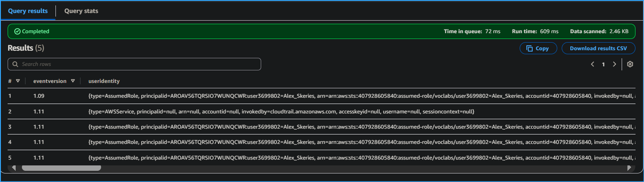
Task: Switch to the Query stats tab
Action: 81,11
